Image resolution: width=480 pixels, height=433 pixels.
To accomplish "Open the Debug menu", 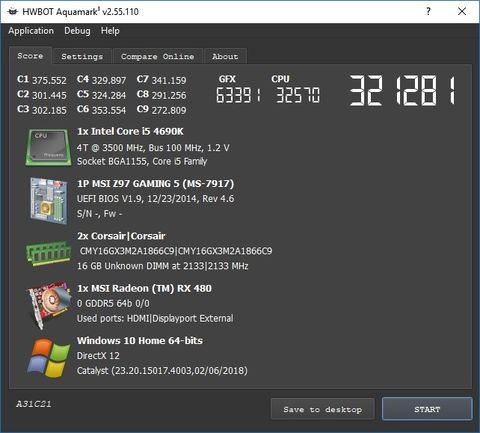I will (77, 31).
